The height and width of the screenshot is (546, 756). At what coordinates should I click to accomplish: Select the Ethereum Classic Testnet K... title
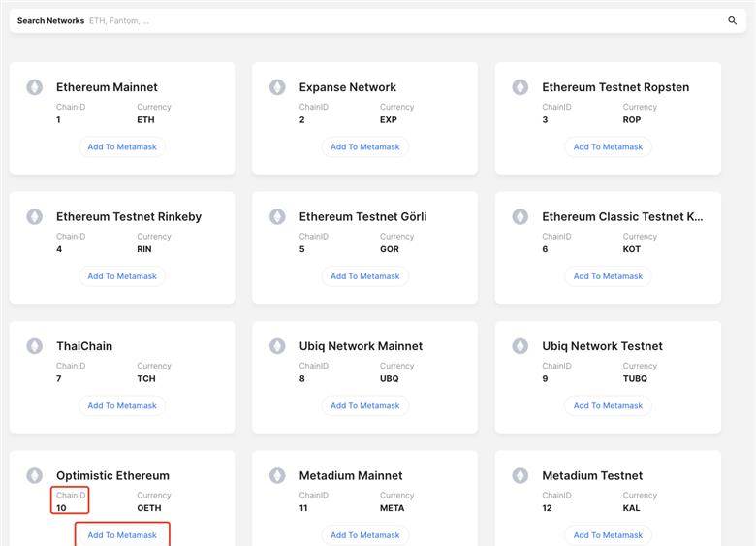pos(622,216)
